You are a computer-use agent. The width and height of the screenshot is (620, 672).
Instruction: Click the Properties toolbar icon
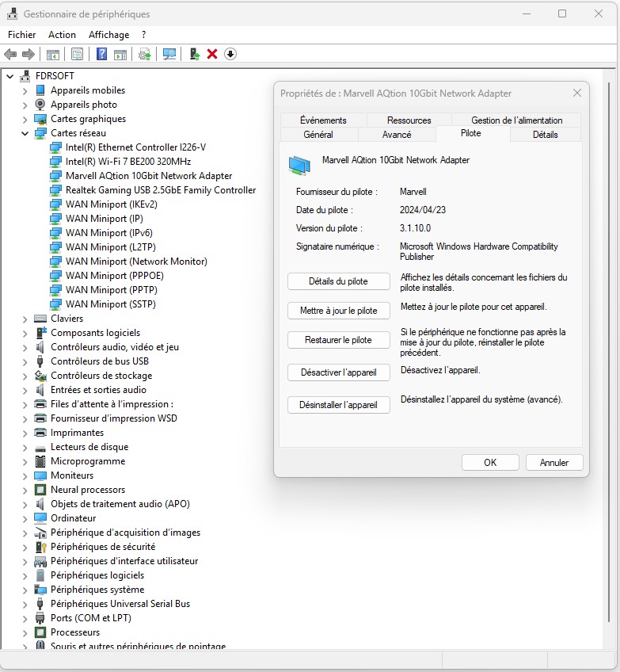[x=77, y=54]
